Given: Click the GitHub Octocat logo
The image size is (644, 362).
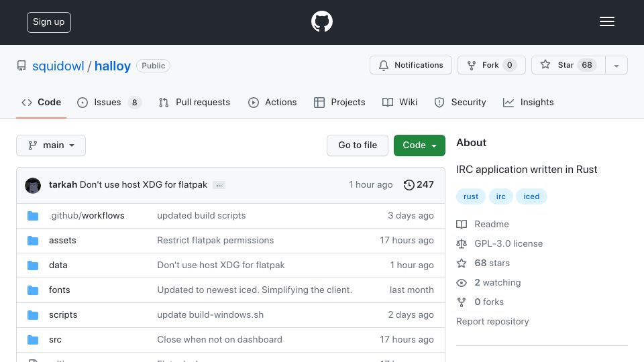Looking at the screenshot, I should [x=321, y=21].
